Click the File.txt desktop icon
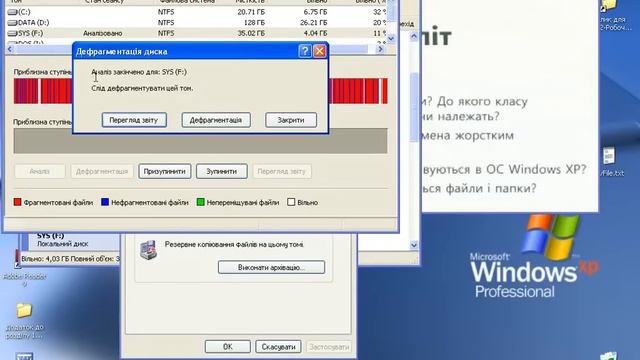The height and width of the screenshot is (360, 640). 609,157
